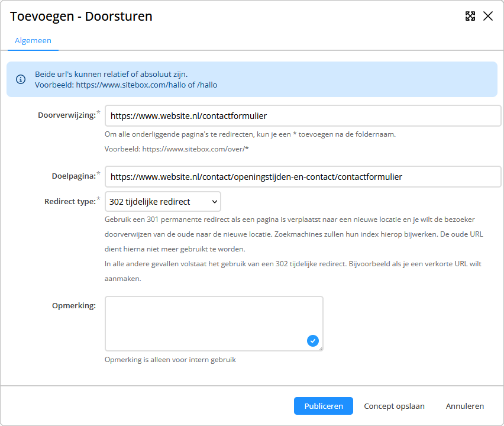Save as draft with Concept opslaan
Viewport: 504px width, 426px height.
pos(394,406)
